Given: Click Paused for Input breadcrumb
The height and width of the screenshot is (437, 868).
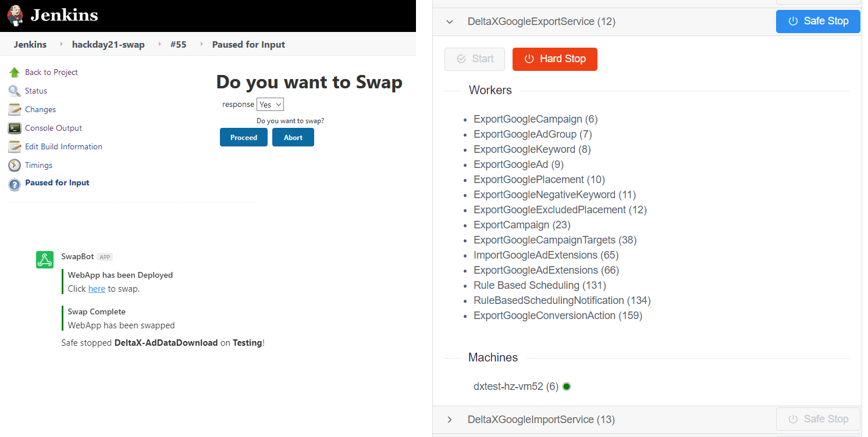Looking at the screenshot, I should (x=248, y=44).
